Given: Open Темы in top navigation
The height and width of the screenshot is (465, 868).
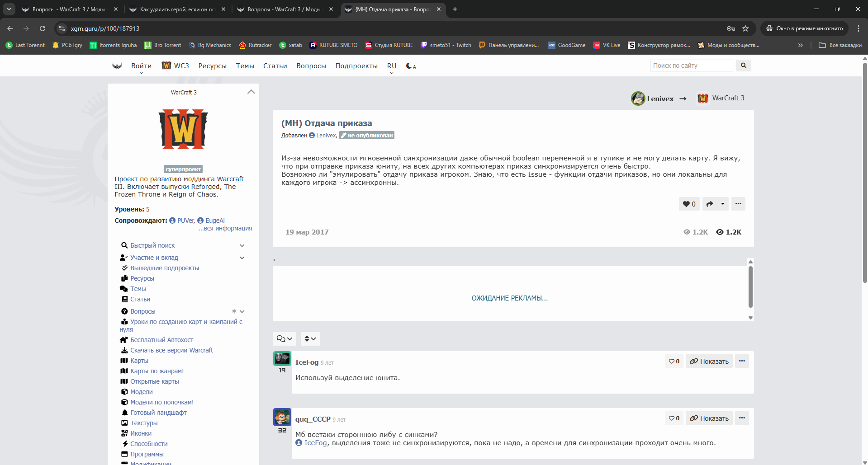Looking at the screenshot, I should point(245,66).
